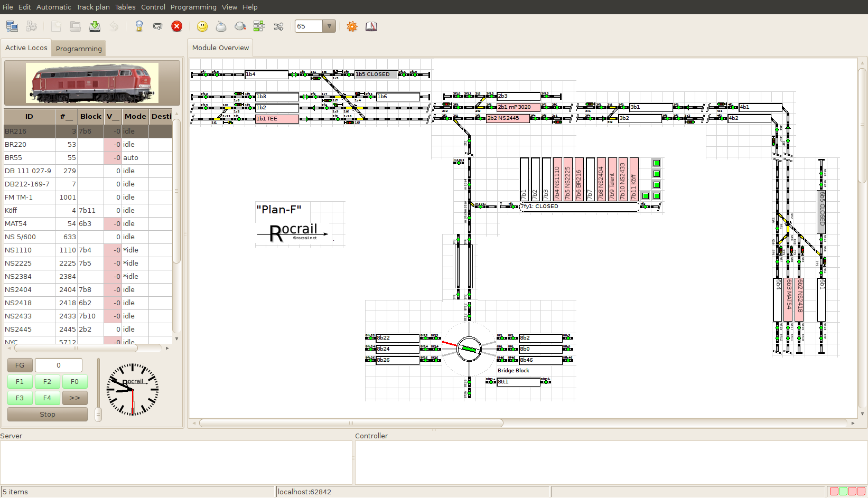
Task: Toggle the F0 lights function button
Action: coord(74,382)
